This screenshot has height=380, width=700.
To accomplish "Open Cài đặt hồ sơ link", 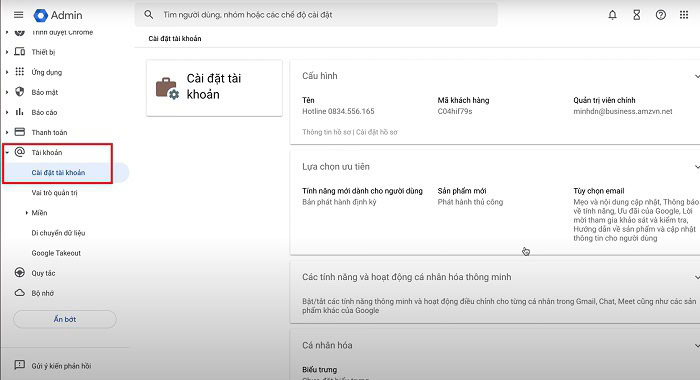I will [x=376, y=132].
